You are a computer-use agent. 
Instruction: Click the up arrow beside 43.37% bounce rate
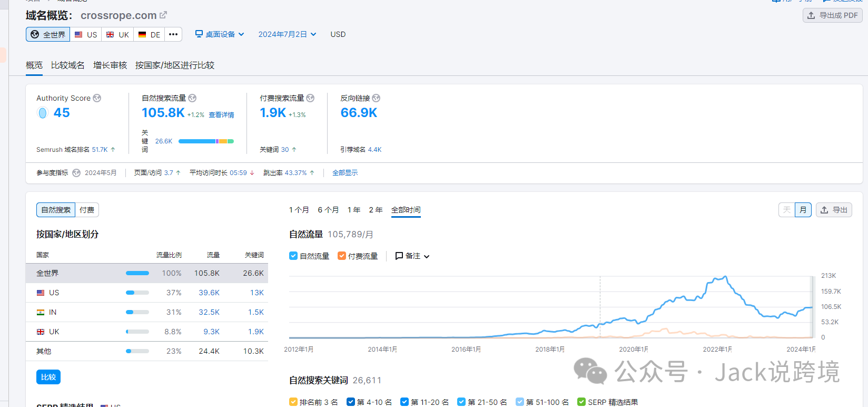[x=312, y=173]
